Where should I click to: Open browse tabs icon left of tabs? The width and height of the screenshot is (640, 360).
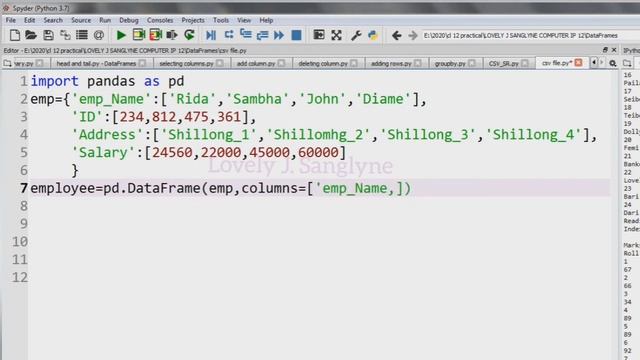pyautogui.click(x=7, y=63)
